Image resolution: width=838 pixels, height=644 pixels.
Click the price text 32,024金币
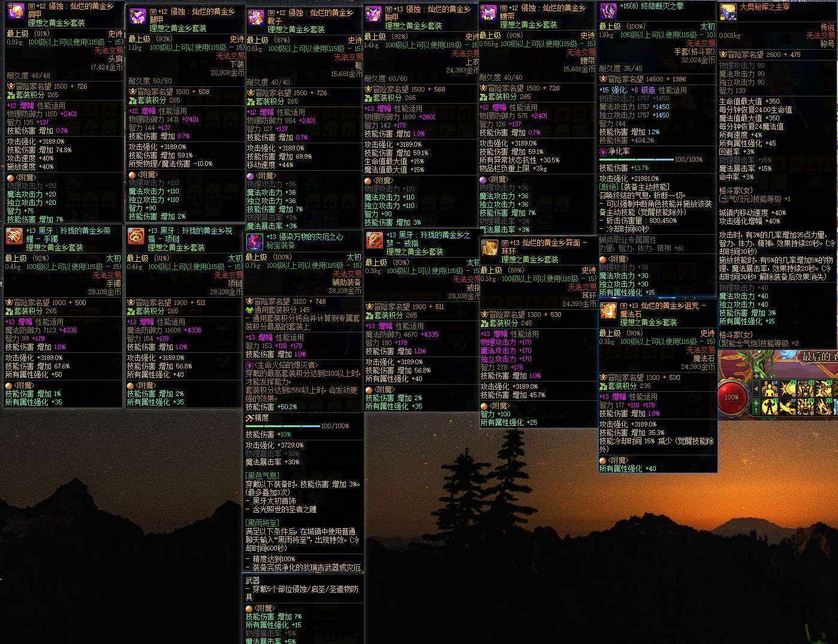click(698, 60)
